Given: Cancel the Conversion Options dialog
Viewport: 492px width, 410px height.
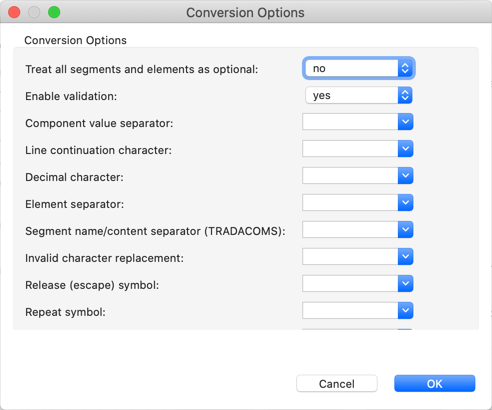Looking at the screenshot, I should click(x=337, y=384).
